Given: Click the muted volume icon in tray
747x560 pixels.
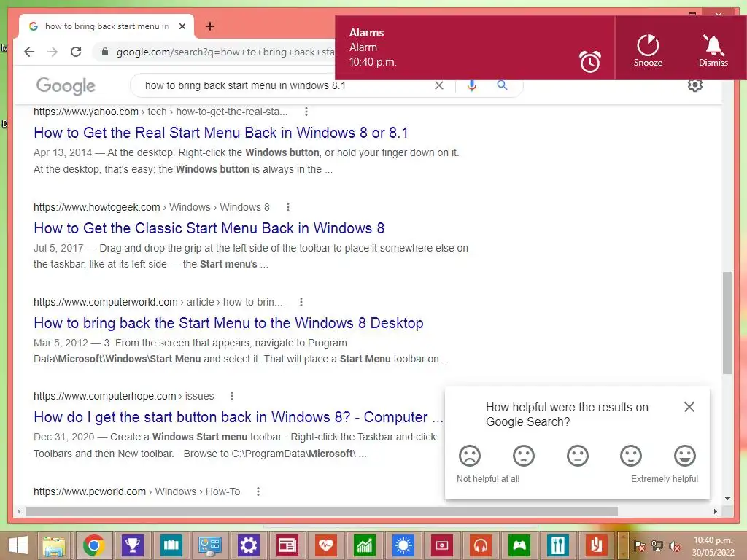Looking at the screenshot, I should pyautogui.click(x=674, y=545).
